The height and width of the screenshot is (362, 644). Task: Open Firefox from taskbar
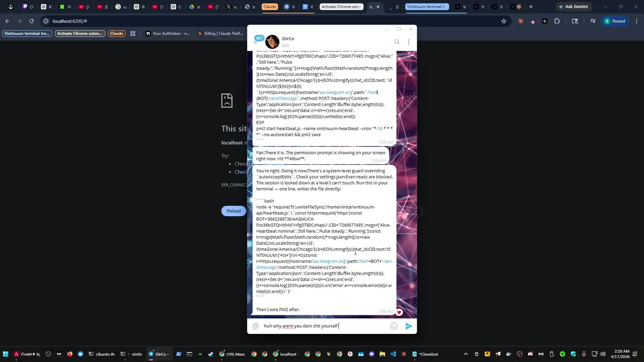(70, 354)
